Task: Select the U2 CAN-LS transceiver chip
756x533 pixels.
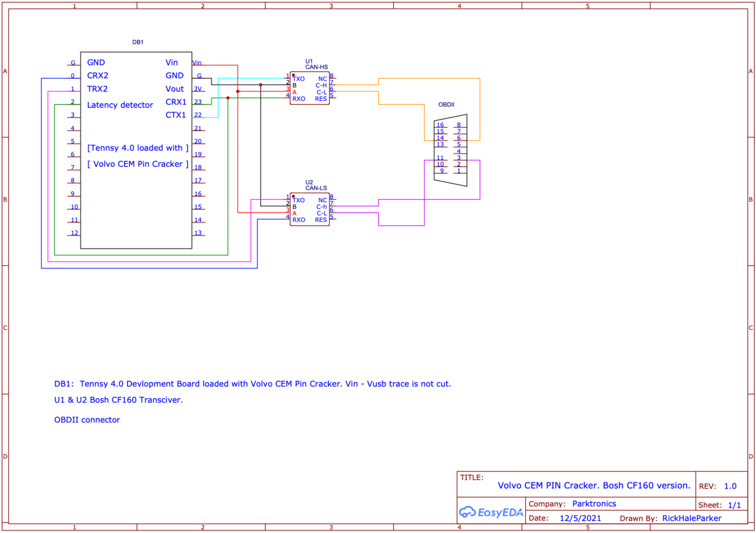Action: pyautogui.click(x=310, y=209)
